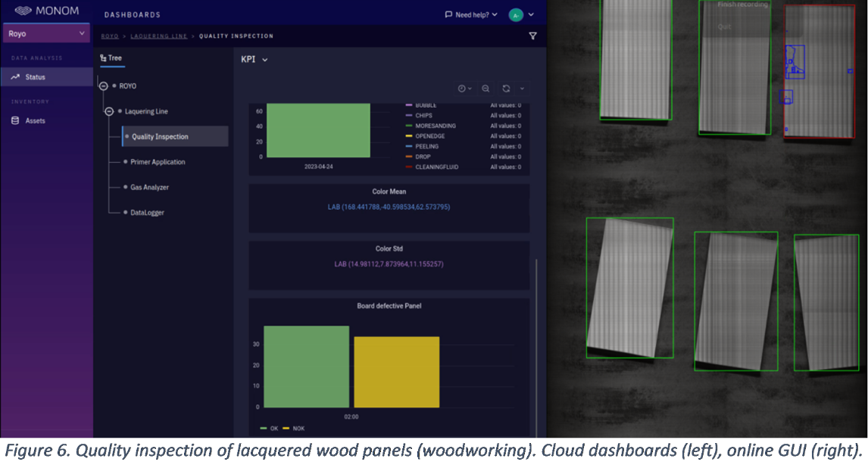This screenshot has height=468, width=868.
Task: Toggle the OK series in the legend
Action: tap(269, 429)
